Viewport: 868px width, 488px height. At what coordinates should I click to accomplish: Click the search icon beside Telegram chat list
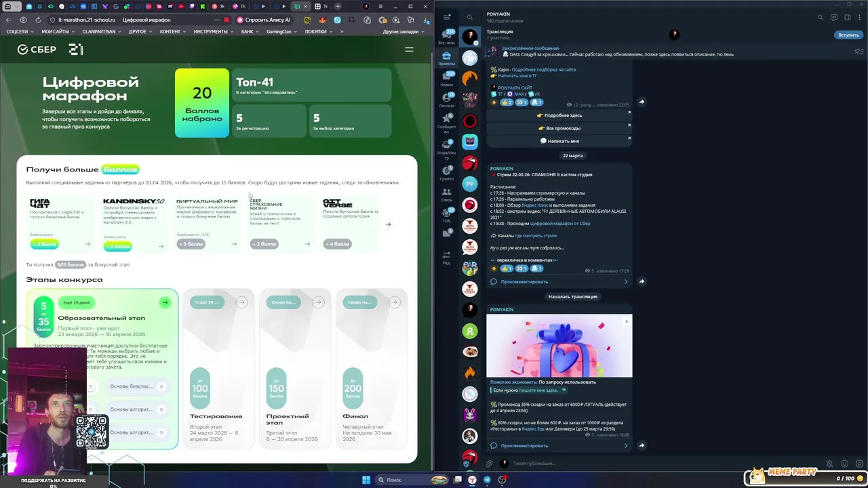pyautogui.click(x=469, y=17)
